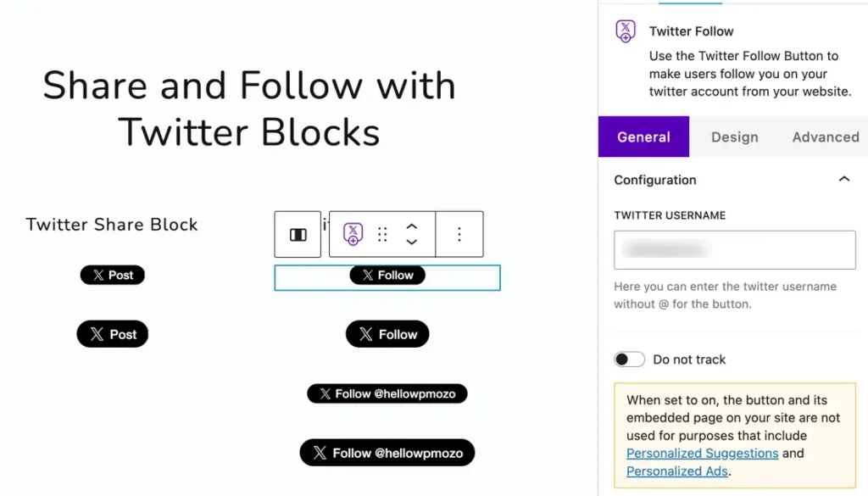The image size is (868, 496).
Task: Switch to the Design tab
Action: pyautogui.click(x=734, y=137)
